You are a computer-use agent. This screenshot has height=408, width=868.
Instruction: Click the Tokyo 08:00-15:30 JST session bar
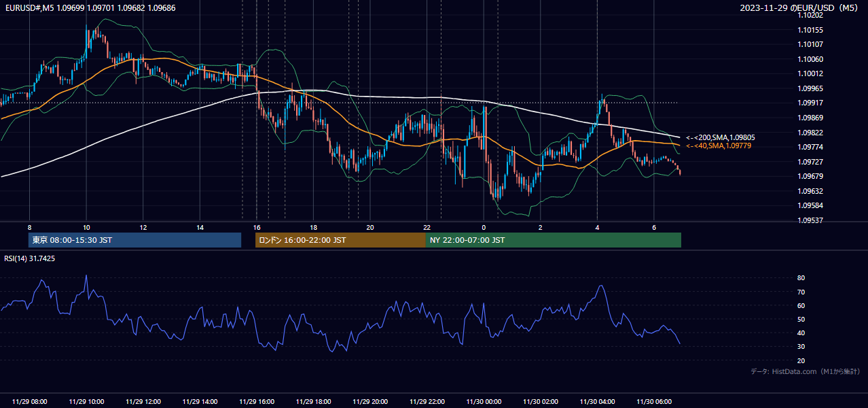coord(134,240)
